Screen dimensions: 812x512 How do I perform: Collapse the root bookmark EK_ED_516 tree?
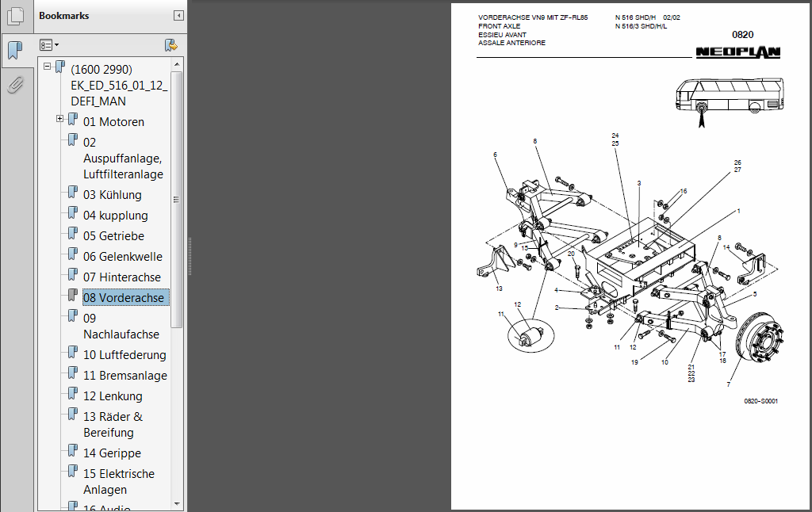point(47,67)
